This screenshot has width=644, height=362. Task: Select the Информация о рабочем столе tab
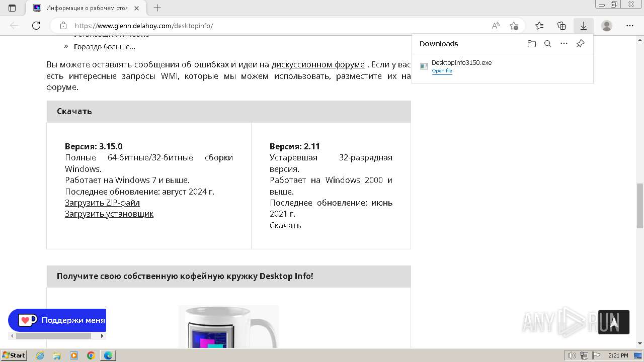87,8
